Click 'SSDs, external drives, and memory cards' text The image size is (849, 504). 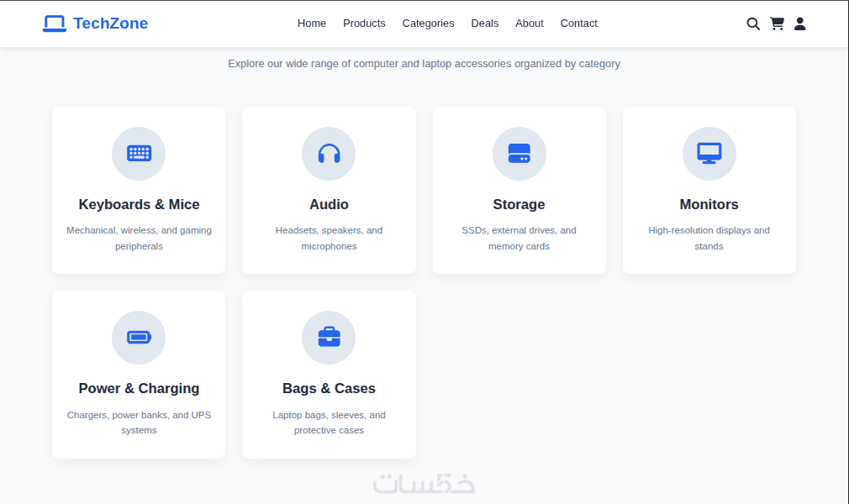(519, 239)
